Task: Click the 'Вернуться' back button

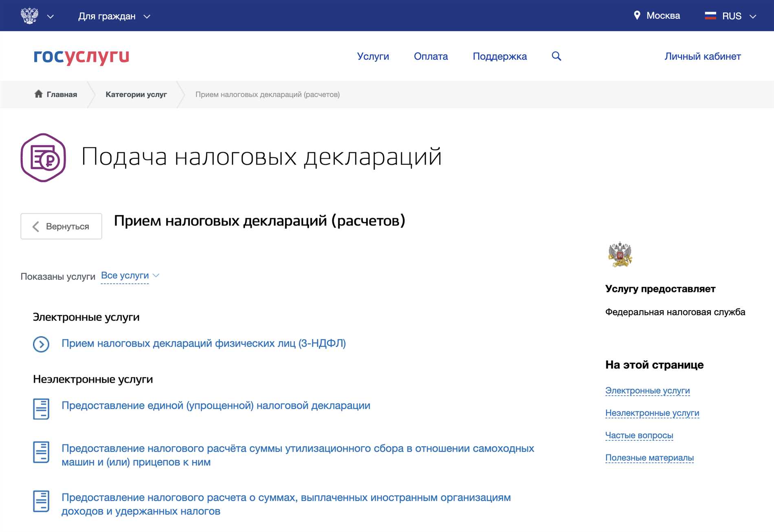Action: point(61,226)
